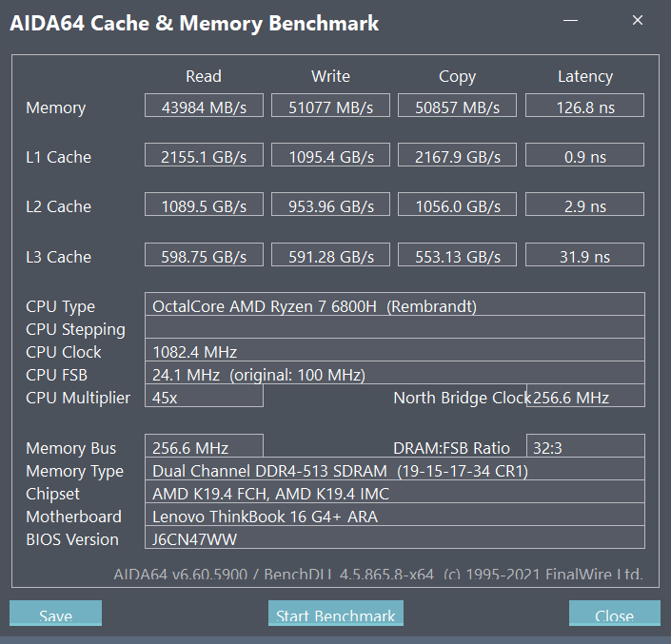Click the Close button at bottom right
671x644 pixels.
615,614
